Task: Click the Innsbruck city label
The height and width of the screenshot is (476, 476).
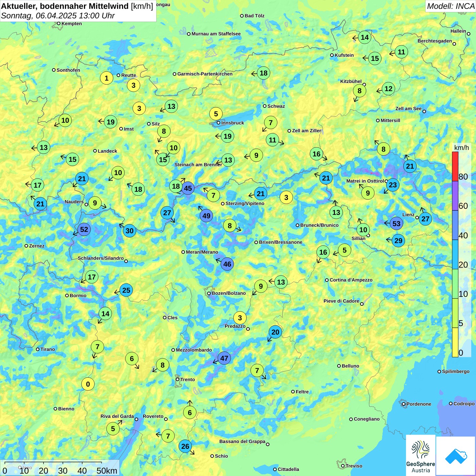Action: (x=233, y=123)
